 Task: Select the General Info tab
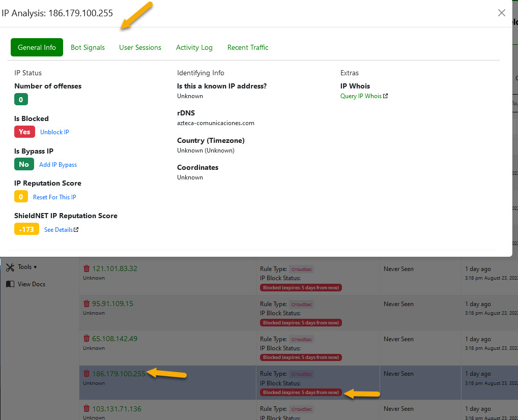click(37, 47)
